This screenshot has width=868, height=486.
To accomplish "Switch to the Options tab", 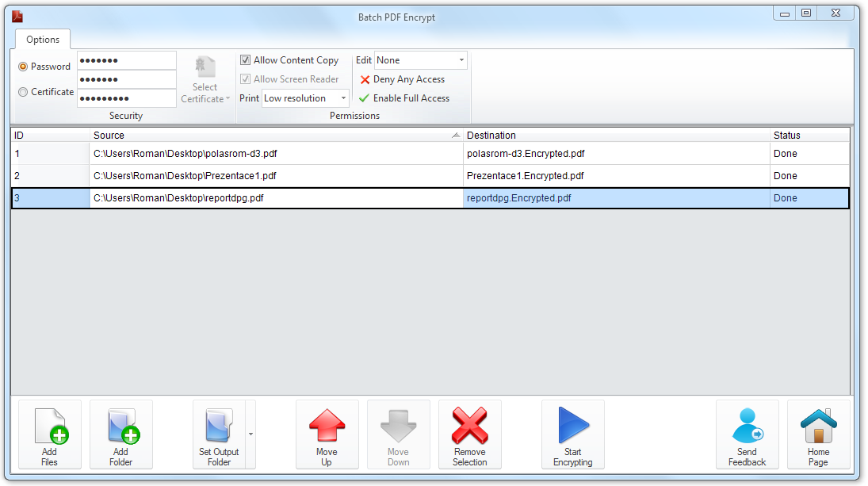I will coord(43,40).
